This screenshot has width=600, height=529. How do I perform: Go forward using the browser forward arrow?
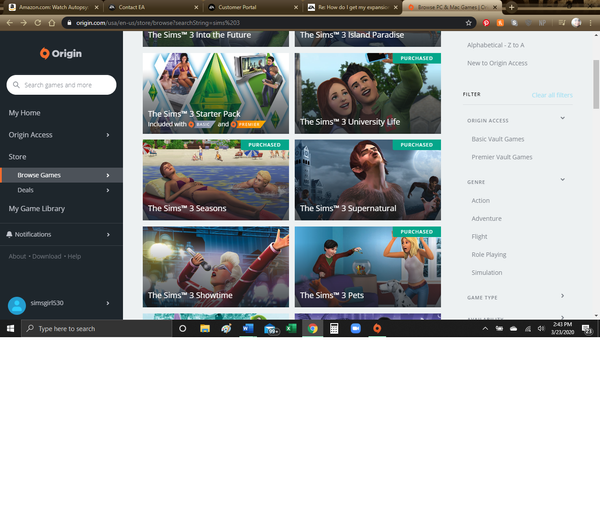(x=24, y=23)
